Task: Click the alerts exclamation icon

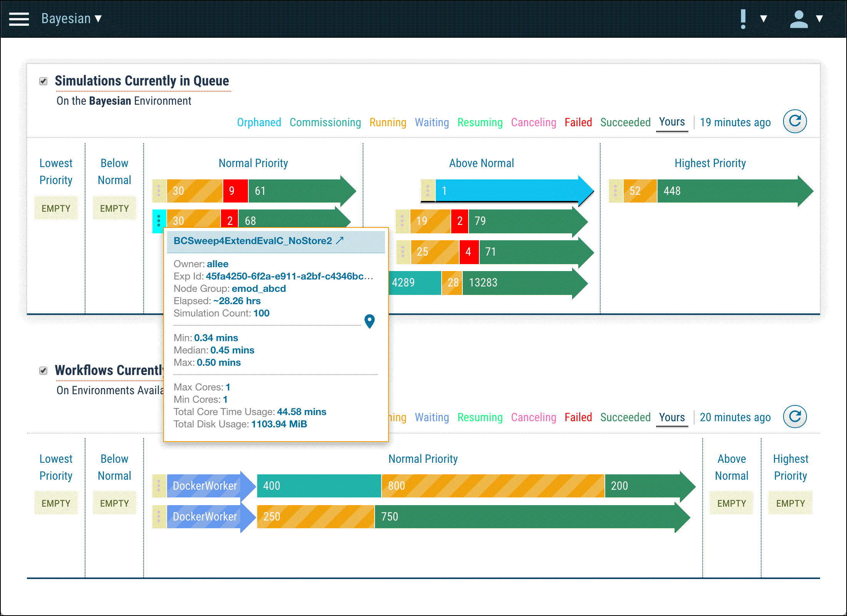Action: (x=743, y=19)
